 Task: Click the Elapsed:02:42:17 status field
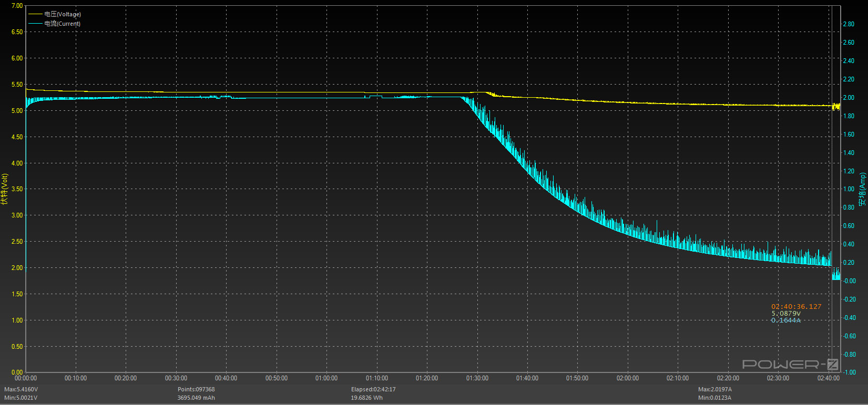(373, 389)
